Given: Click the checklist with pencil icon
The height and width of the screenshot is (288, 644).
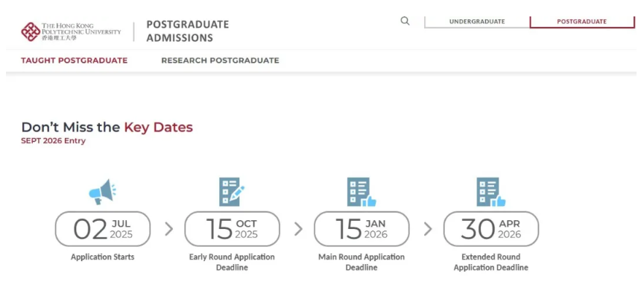Looking at the screenshot, I should click(232, 192).
